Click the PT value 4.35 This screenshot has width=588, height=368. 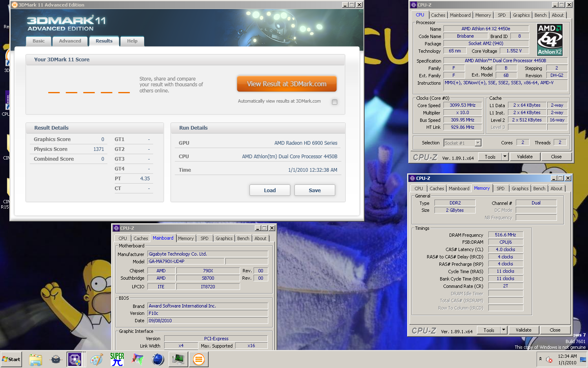[x=145, y=179]
